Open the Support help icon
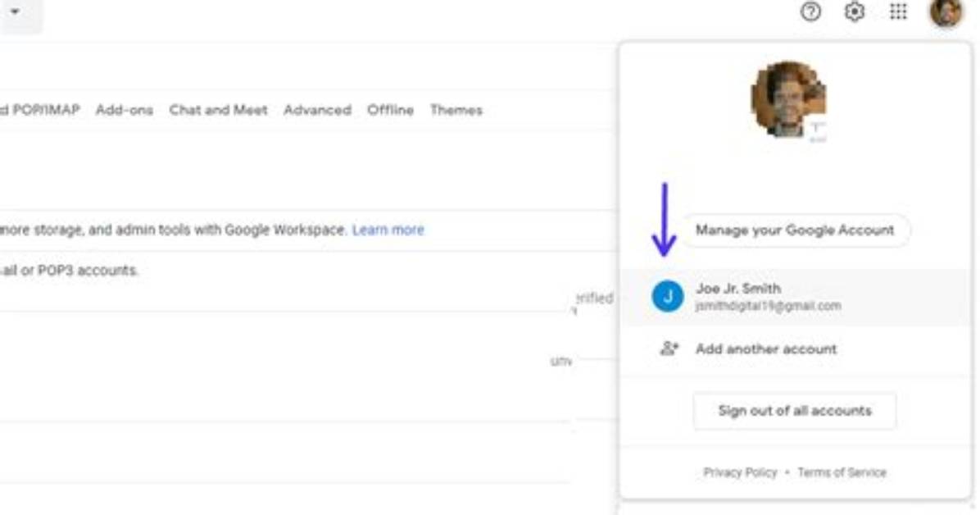 click(810, 11)
